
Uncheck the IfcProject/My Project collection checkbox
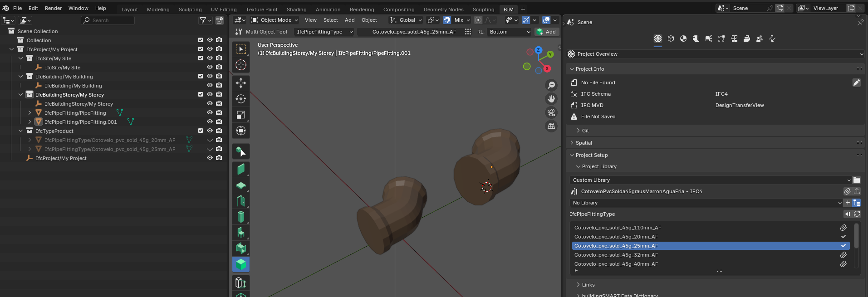(x=201, y=49)
